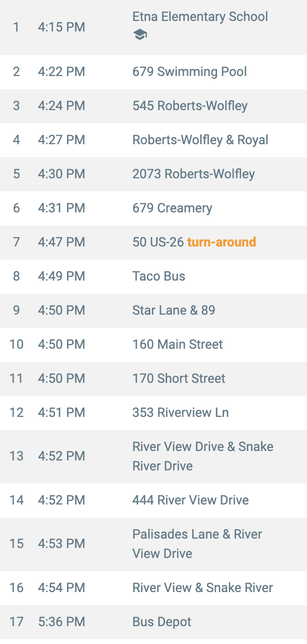Select the 50 US-26 stop

pos(153,242)
